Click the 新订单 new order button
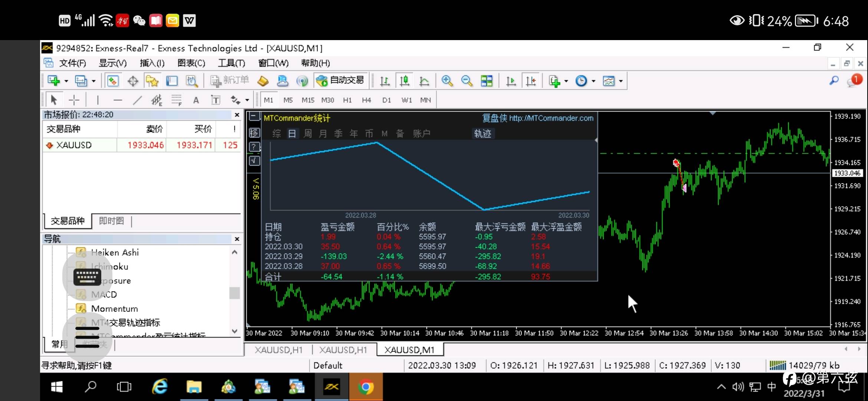Viewport: 868px width, 401px height. click(x=230, y=80)
